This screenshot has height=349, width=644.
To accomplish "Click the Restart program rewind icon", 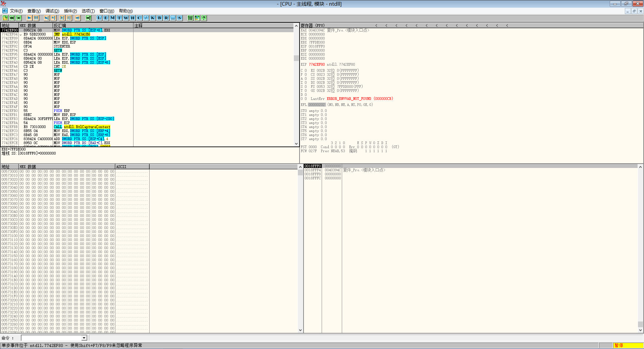I will click(12, 18).
